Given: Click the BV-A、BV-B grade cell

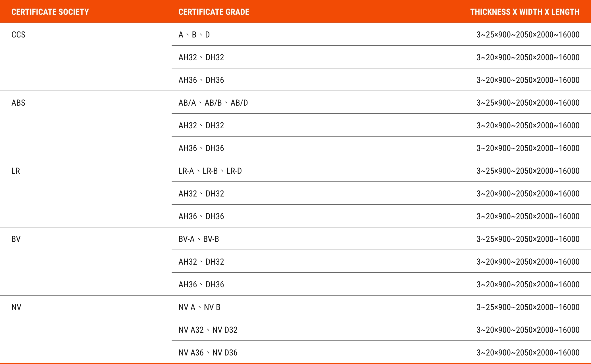Looking at the screenshot, I should point(199,239).
